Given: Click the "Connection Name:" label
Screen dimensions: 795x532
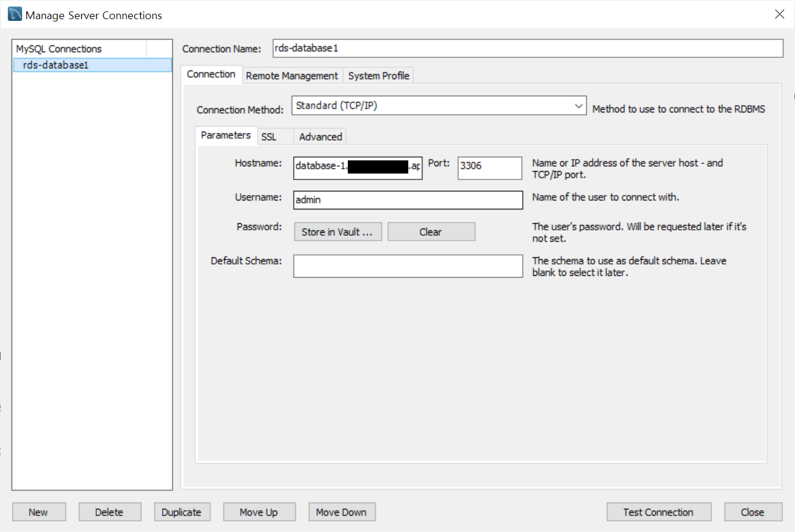Looking at the screenshot, I should (x=221, y=49).
